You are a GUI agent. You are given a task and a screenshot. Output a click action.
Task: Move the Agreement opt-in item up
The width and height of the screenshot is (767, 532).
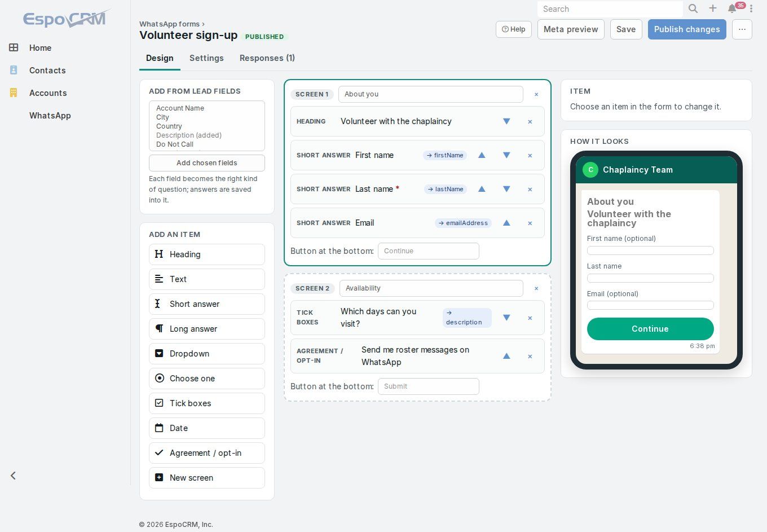tap(506, 356)
